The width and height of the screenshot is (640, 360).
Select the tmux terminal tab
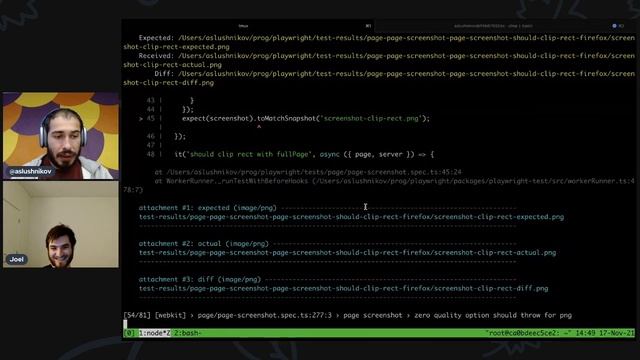(248, 26)
